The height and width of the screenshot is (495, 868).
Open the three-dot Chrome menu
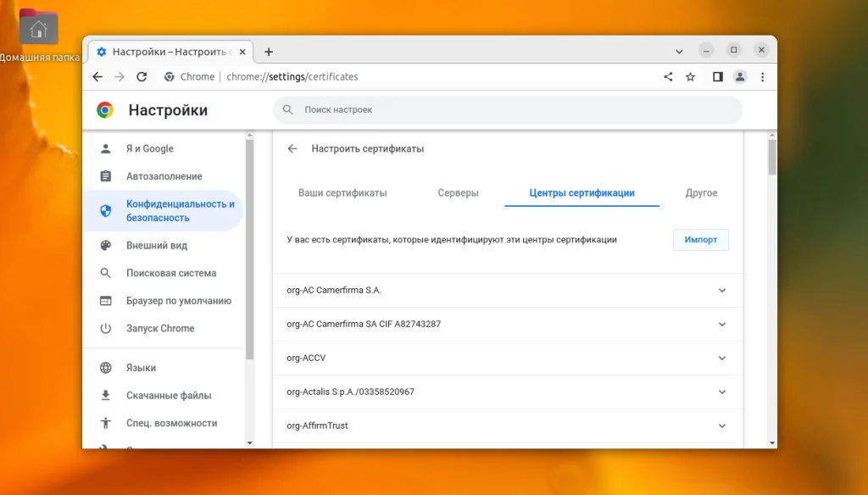(x=762, y=76)
